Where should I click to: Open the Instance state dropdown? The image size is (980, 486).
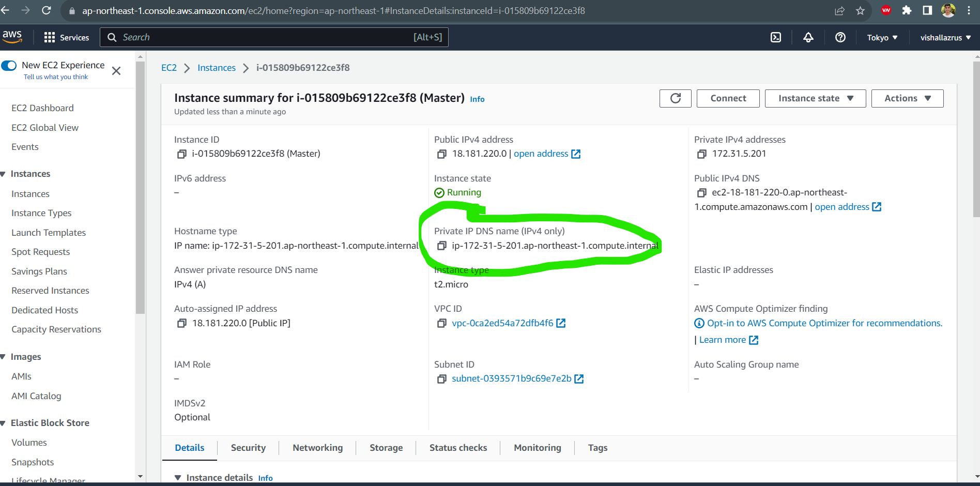(x=815, y=98)
